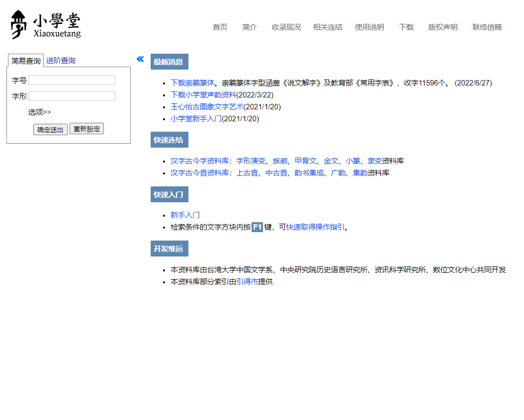This screenshot has width=524, height=420.
Task: Open 小学堂新手入门 news link
Action: point(196,119)
